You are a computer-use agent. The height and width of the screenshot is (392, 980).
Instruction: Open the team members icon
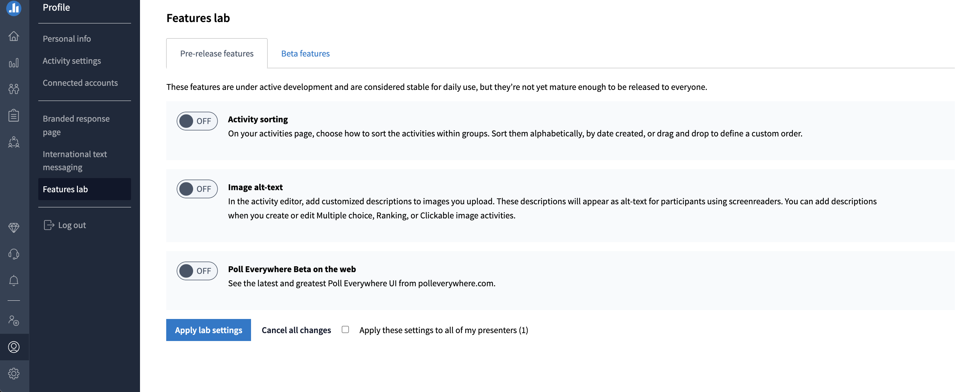pyautogui.click(x=14, y=142)
